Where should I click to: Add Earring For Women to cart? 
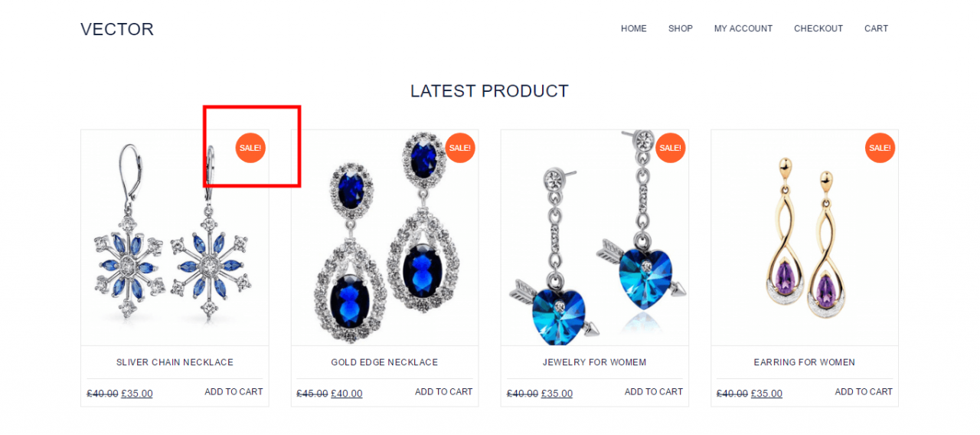point(864,391)
